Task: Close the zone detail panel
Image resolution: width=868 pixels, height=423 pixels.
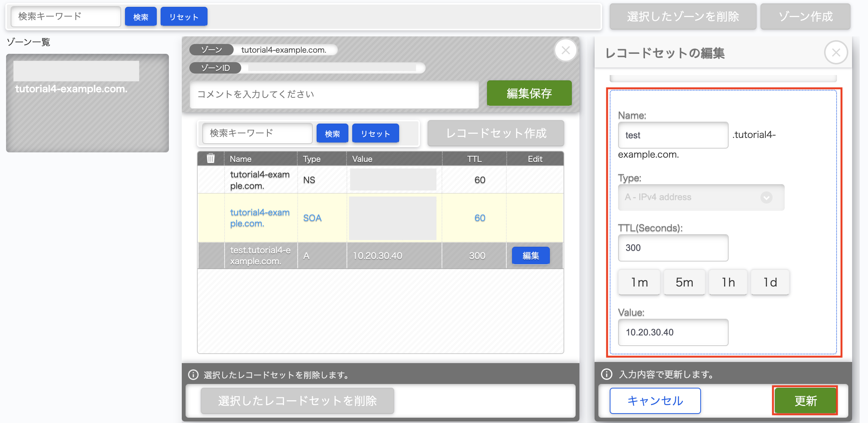Action: 565,50
